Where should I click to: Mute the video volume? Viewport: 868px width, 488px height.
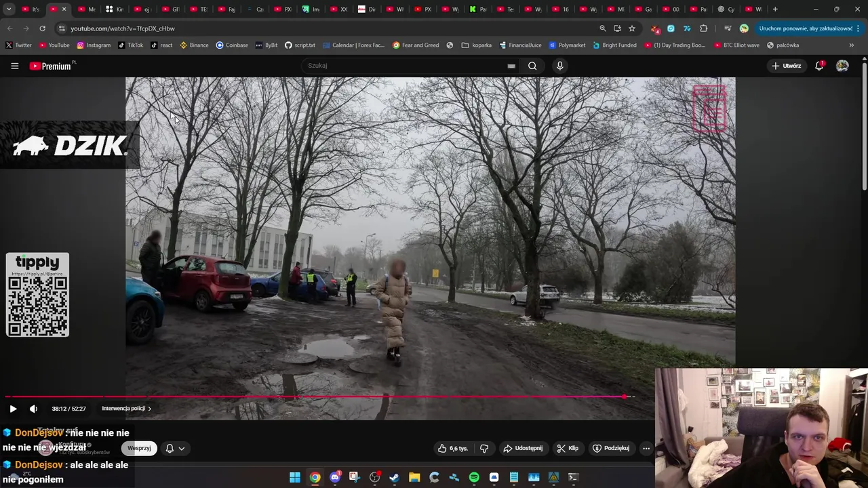[x=33, y=409]
